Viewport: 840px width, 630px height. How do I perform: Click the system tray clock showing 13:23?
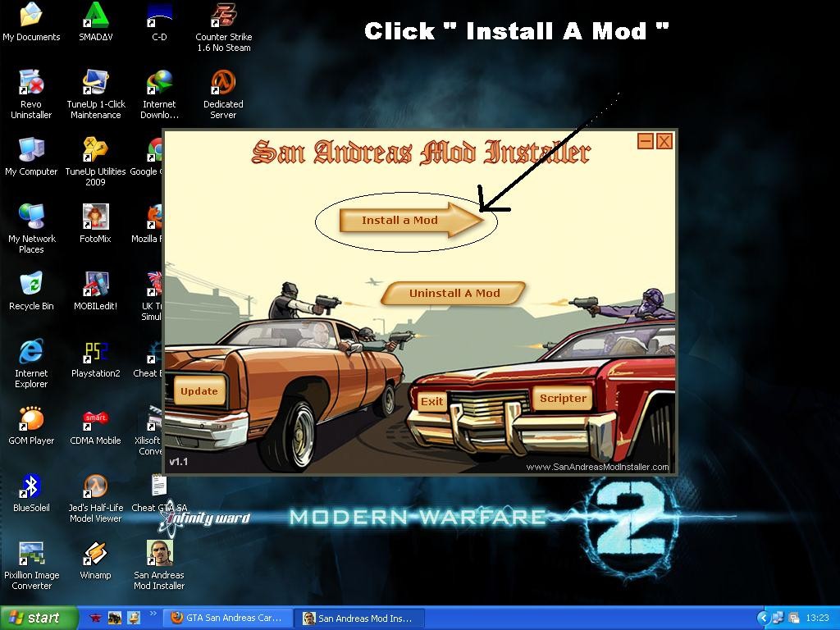point(817,619)
